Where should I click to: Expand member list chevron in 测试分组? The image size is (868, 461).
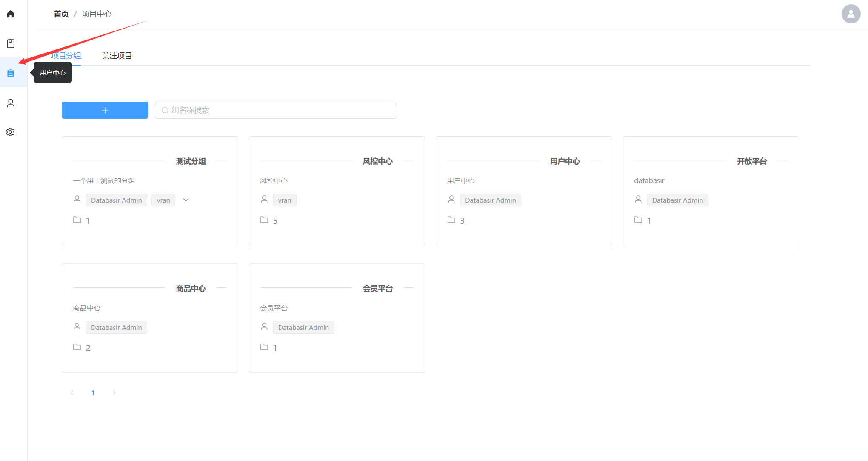[186, 200]
